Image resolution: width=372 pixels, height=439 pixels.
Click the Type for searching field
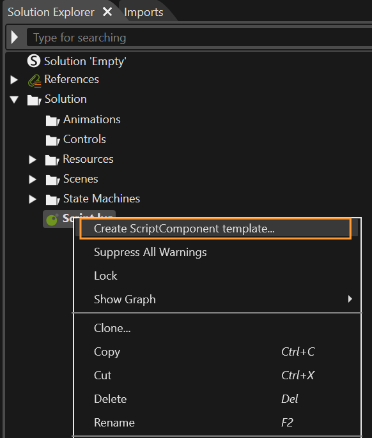click(199, 37)
